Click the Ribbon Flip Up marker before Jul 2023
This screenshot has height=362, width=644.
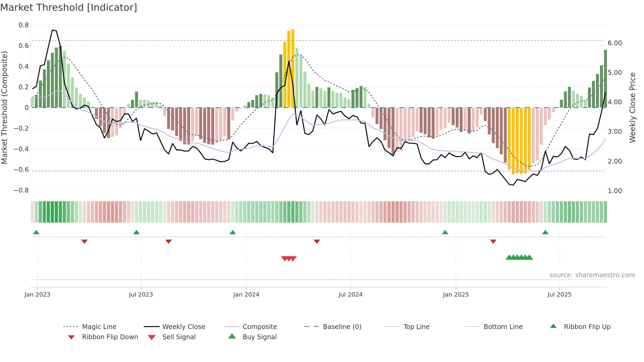[x=136, y=232]
